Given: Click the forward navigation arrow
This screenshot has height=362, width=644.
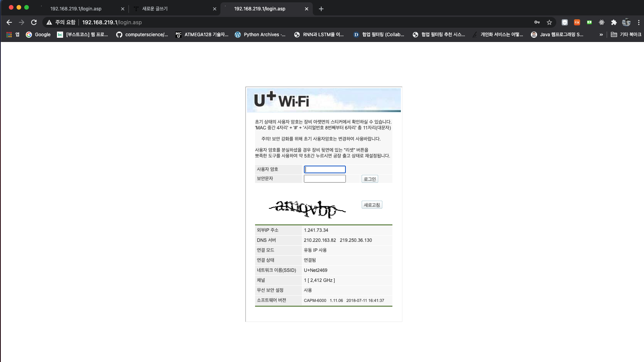Looking at the screenshot, I should point(22,22).
